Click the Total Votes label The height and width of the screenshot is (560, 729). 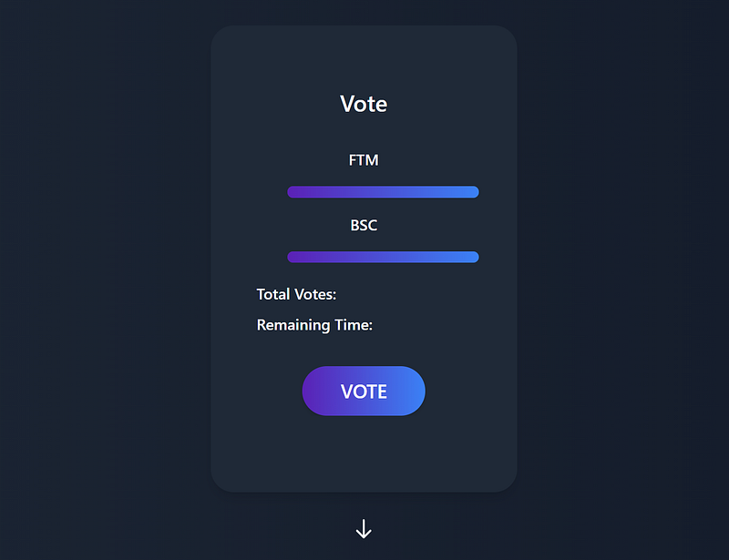[296, 294]
